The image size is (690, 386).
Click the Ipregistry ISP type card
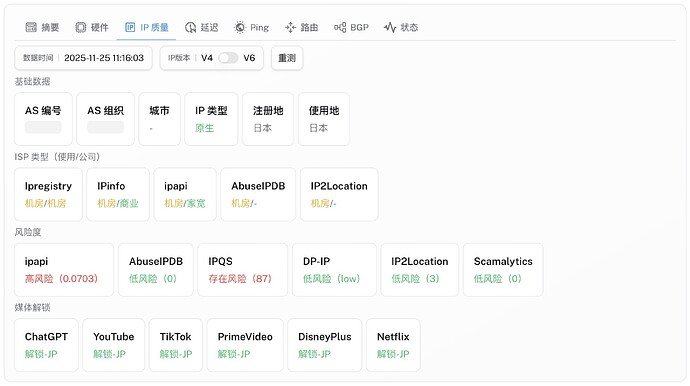tap(48, 195)
